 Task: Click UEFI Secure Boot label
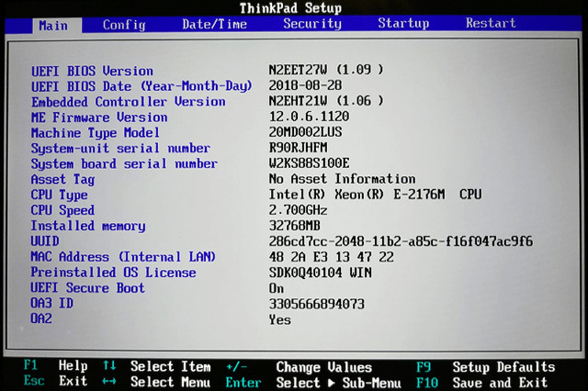click(x=87, y=287)
